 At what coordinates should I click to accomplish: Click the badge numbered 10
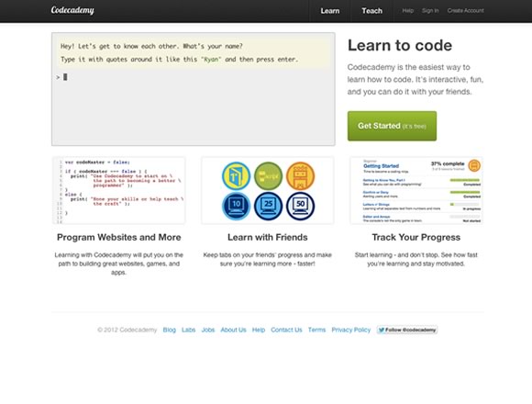(x=236, y=206)
